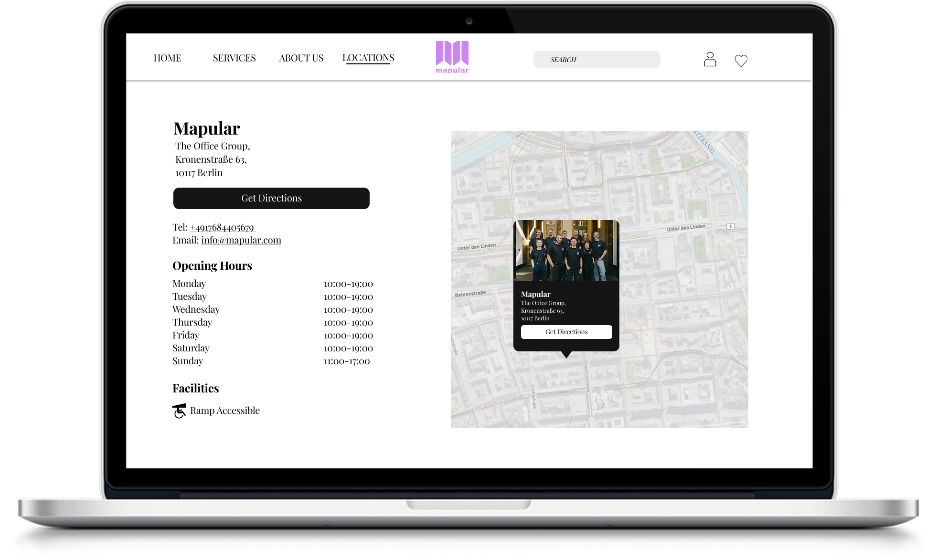Viewport: 937px width, 560px height.
Task: Click the Ramp Accessible facility text
Action: click(x=224, y=411)
